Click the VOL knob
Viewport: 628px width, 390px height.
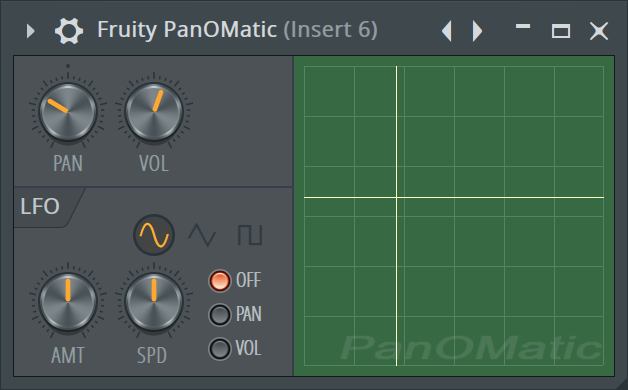pos(154,112)
